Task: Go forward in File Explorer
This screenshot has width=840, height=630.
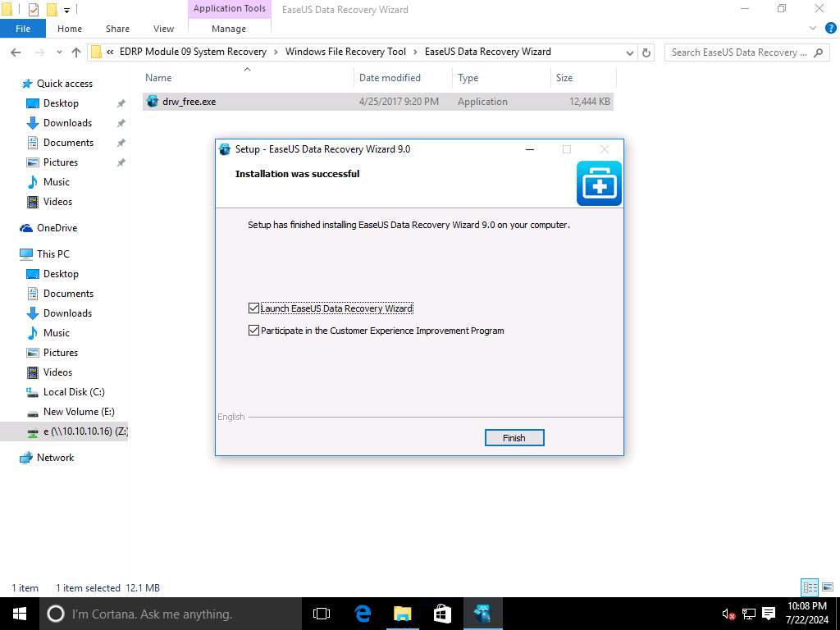Action: click(39, 52)
